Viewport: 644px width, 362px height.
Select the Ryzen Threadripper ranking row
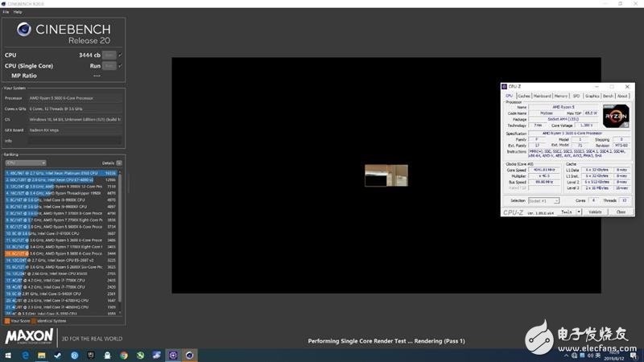tap(61, 193)
